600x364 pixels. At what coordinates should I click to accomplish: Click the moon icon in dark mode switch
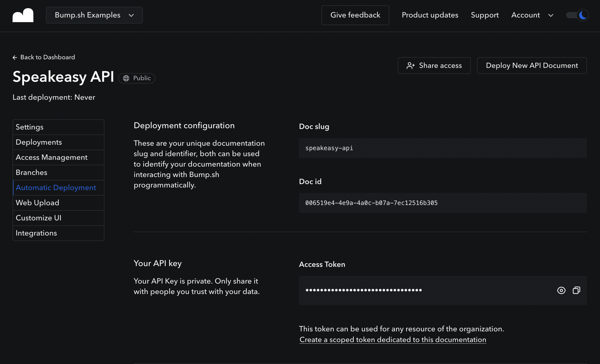tap(583, 15)
